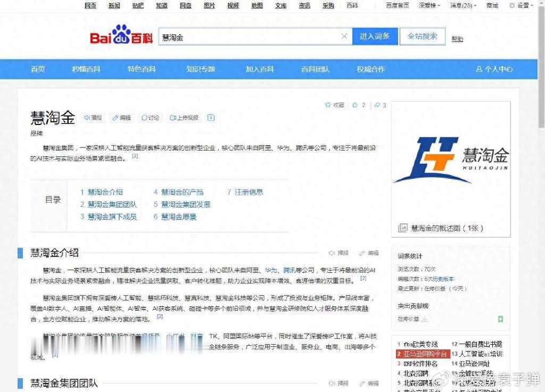Viewport: 545px width, 392px height.
Task: Open 个人中心 user menu
Action: point(494,69)
